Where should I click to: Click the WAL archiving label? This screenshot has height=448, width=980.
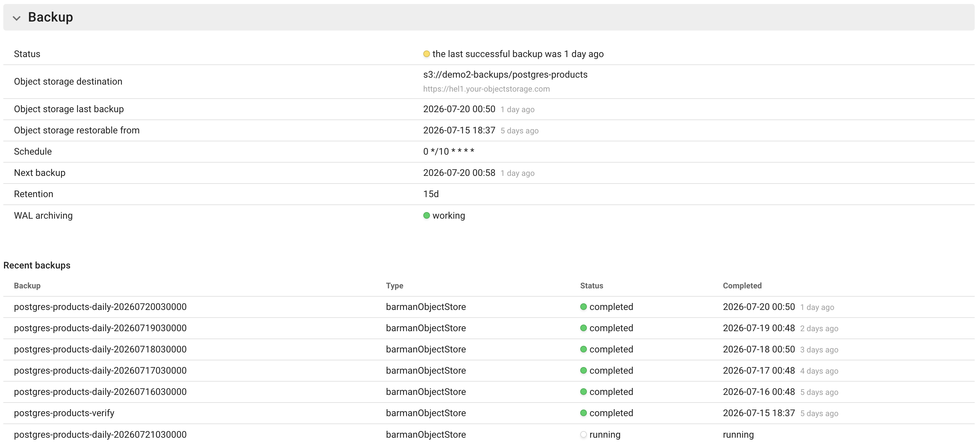(43, 215)
